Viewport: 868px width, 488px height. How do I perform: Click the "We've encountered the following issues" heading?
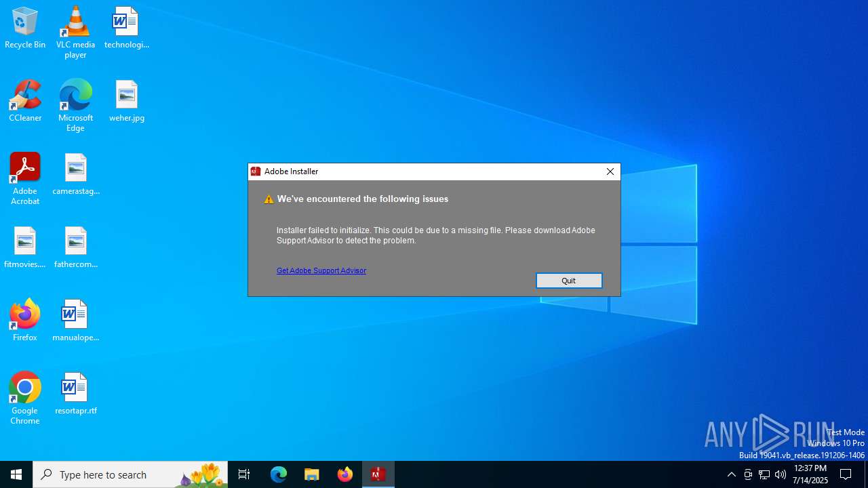[363, 199]
